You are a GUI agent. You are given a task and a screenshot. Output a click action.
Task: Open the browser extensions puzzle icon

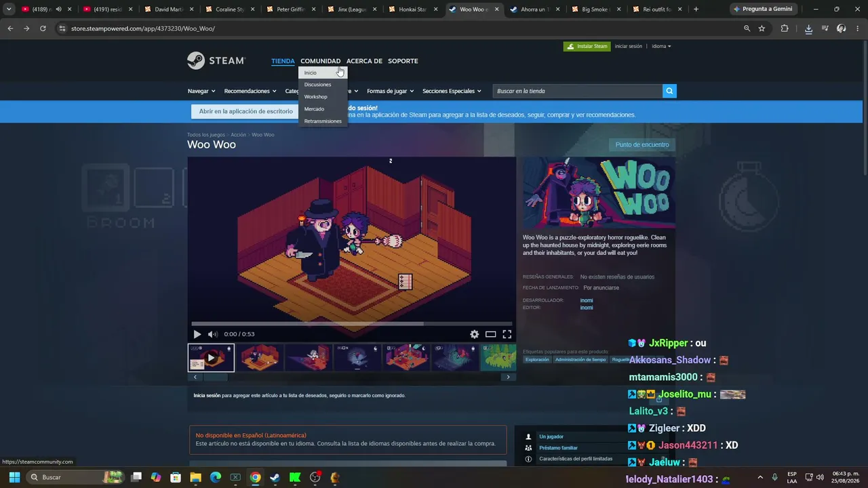click(785, 28)
